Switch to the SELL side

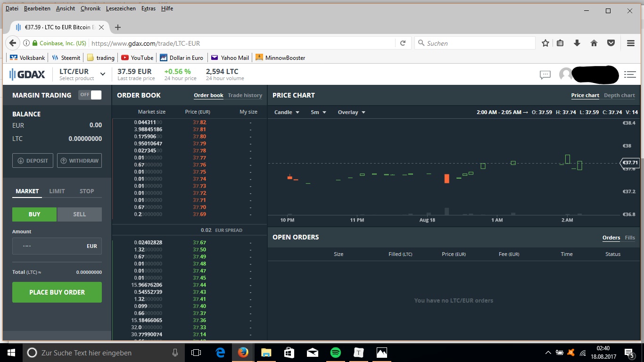click(x=79, y=214)
